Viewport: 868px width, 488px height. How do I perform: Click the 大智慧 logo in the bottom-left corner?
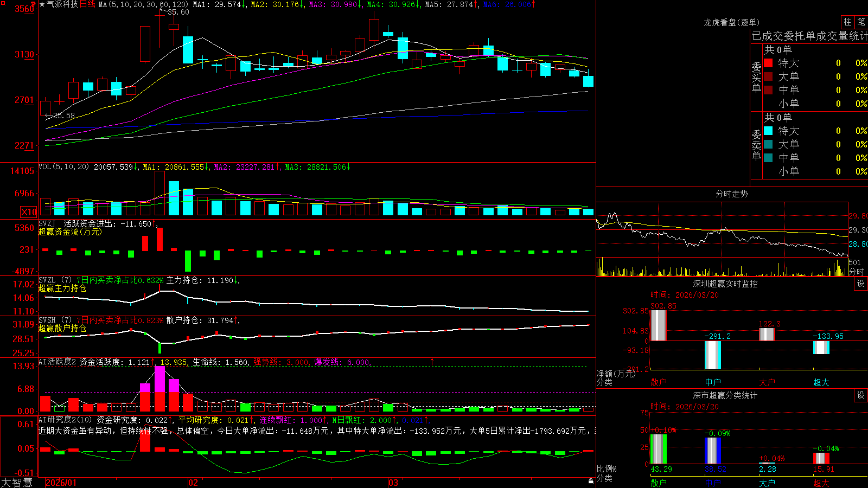tap(17, 483)
